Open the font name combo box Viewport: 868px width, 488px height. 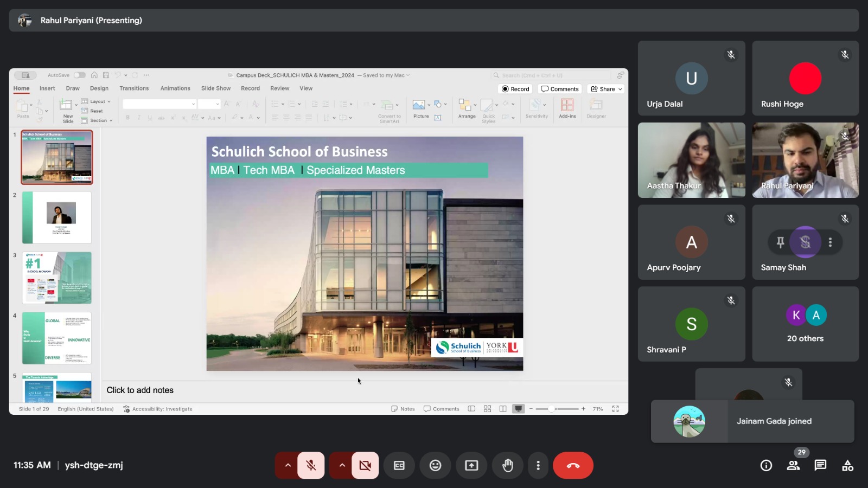[x=159, y=104]
